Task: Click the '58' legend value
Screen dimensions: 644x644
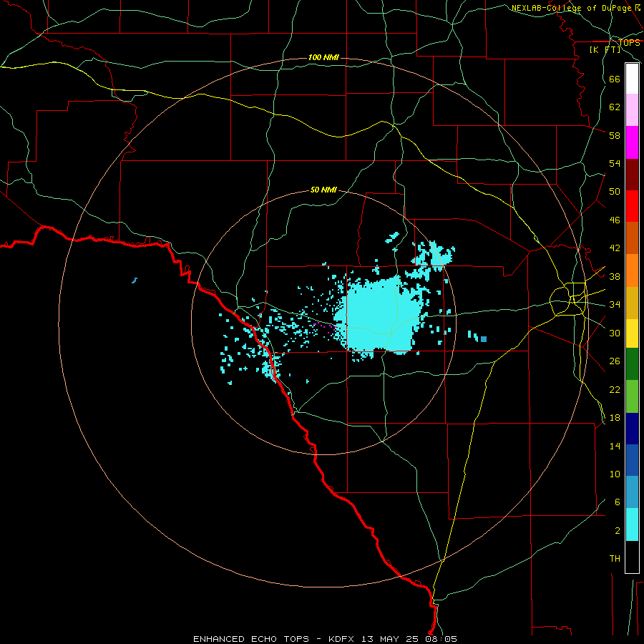Action: 615,135
